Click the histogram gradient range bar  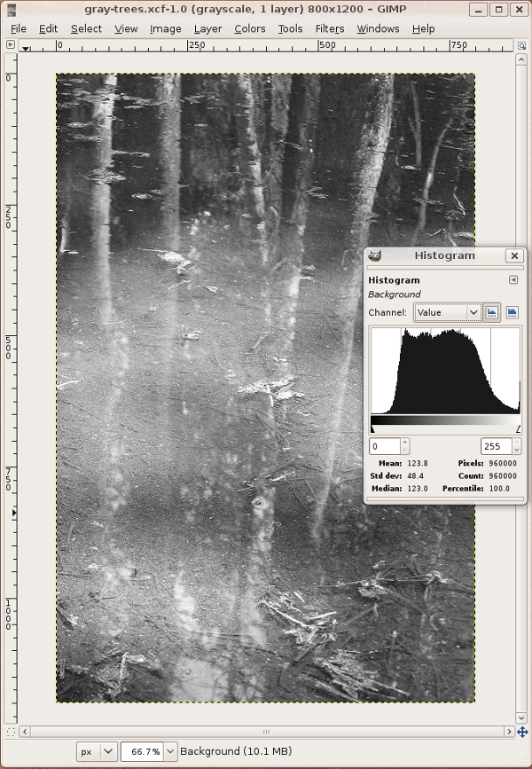[445, 420]
